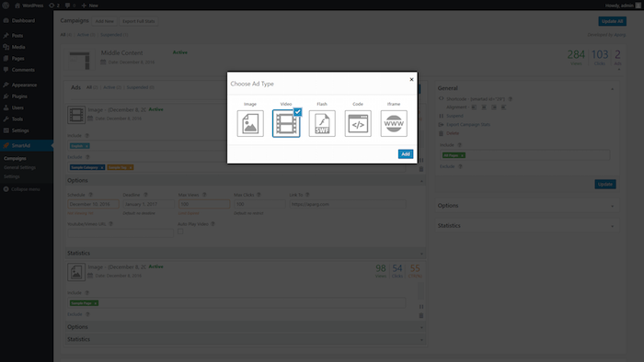
Task: Open Dashboard in the WordPress sidebar
Action: click(23, 20)
